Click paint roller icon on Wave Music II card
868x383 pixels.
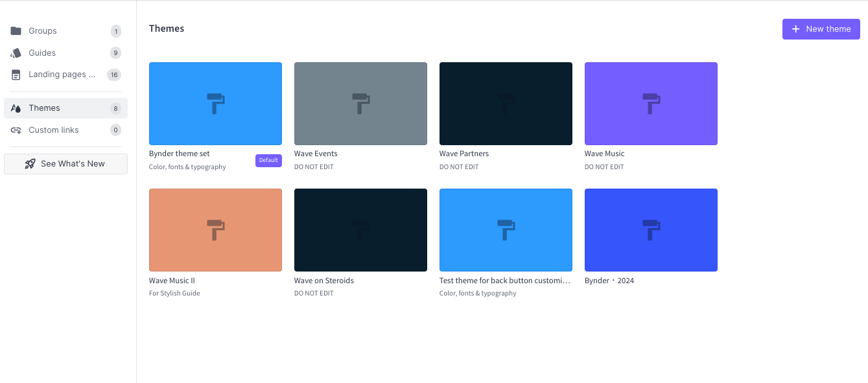click(x=216, y=230)
